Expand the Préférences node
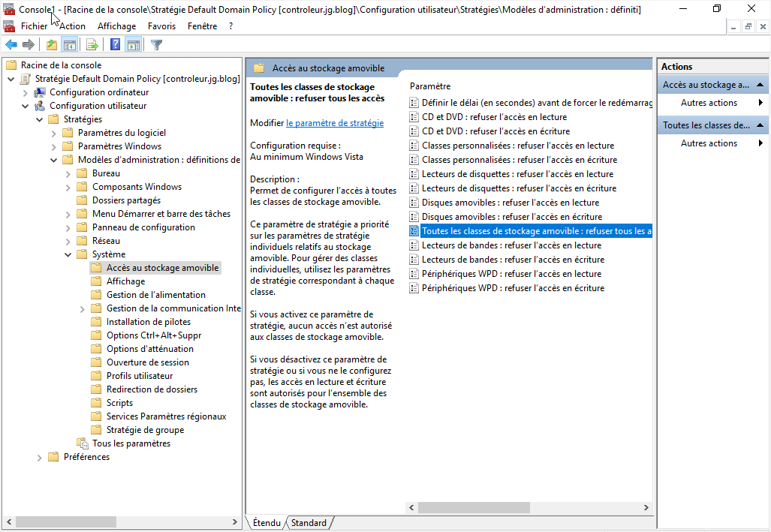The height and width of the screenshot is (532, 771). point(40,457)
